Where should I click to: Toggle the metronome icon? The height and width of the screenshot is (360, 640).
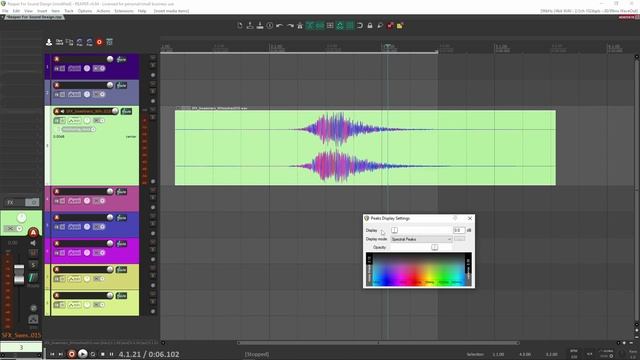click(300, 26)
